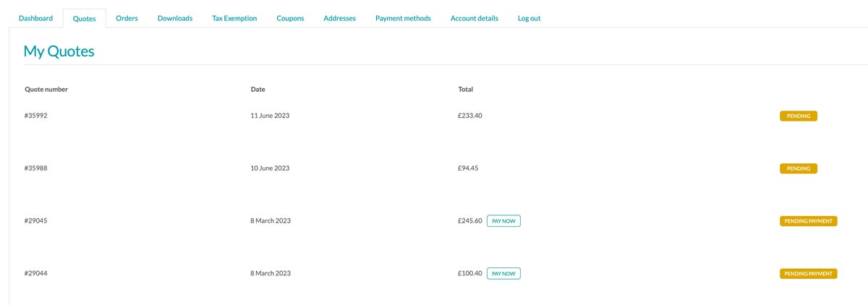Click the Quote number column header
Image resolution: width=868 pixels, height=305 pixels.
pyautogui.click(x=46, y=90)
